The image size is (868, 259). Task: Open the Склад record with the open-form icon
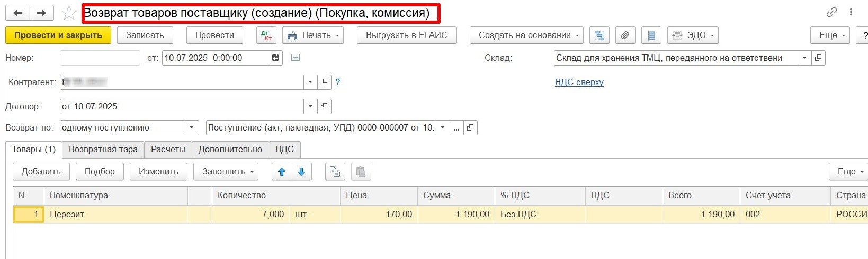[818, 58]
